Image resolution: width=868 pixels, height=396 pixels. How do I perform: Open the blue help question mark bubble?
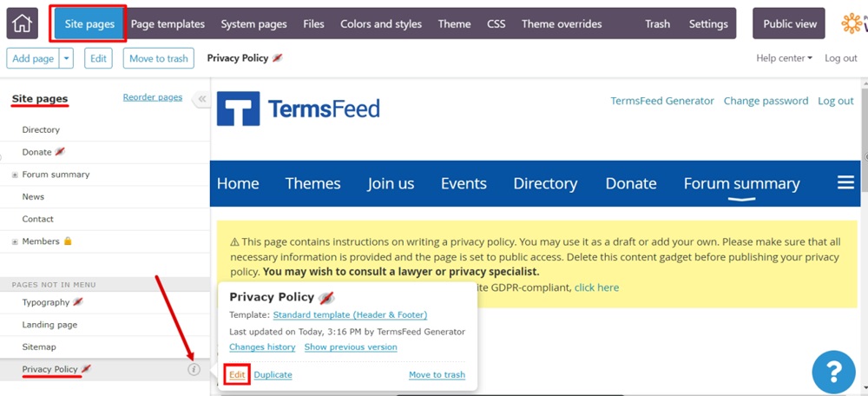pos(833,372)
